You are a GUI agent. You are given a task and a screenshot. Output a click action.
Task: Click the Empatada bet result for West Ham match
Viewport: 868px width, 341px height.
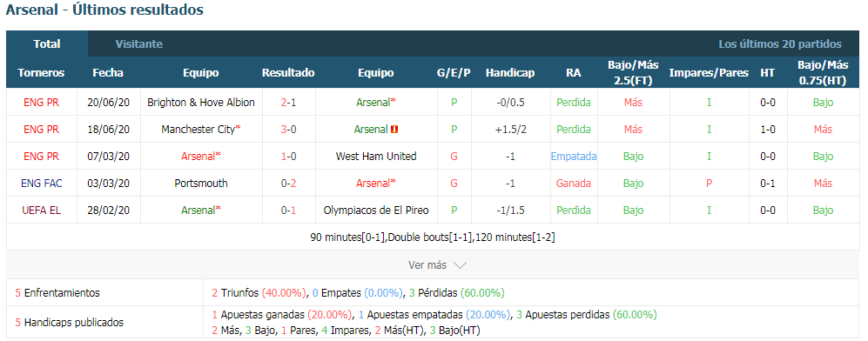574,157
